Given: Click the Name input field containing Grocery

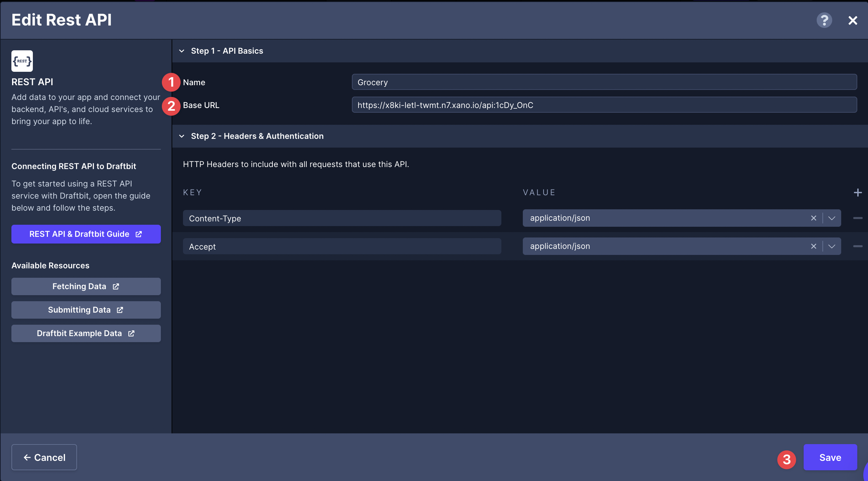Looking at the screenshot, I should pos(604,82).
